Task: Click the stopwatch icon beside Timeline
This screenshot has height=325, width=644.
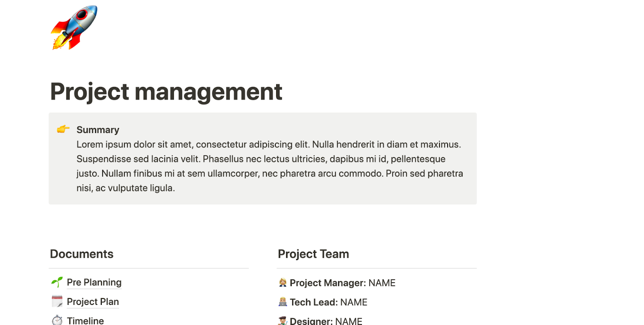Action: [57, 320]
